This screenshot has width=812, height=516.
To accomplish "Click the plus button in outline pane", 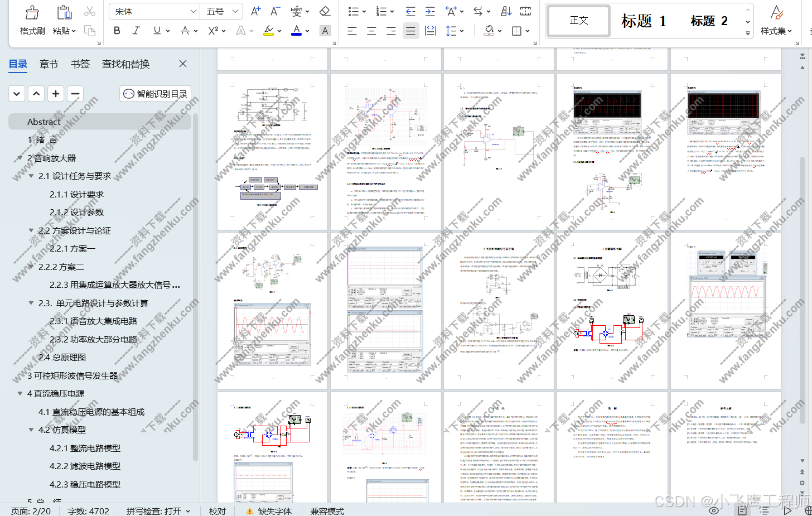I will coord(56,94).
